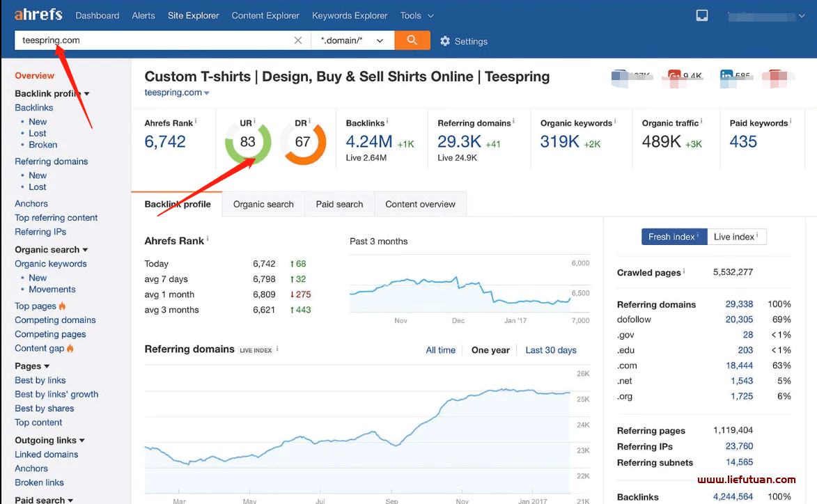The width and height of the screenshot is (817, 504).
Task: Collapse Pages sidebar section
Action: (x=47, y=367)
